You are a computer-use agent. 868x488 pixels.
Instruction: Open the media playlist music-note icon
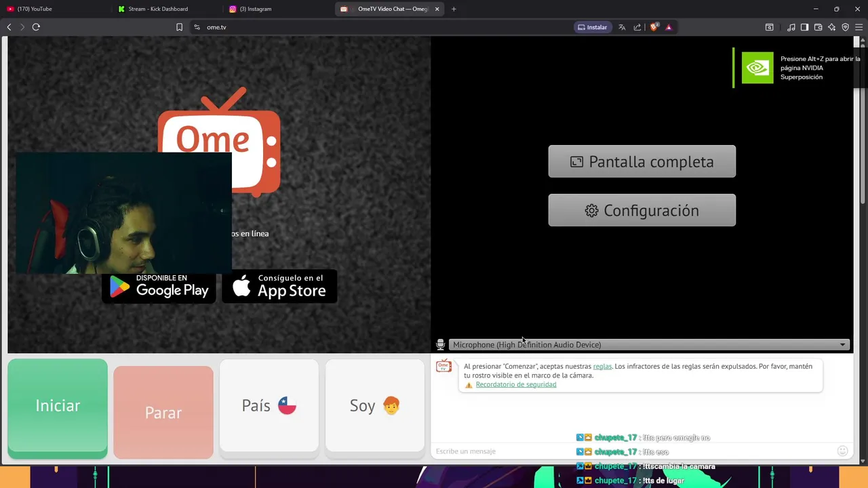(791, 27)
